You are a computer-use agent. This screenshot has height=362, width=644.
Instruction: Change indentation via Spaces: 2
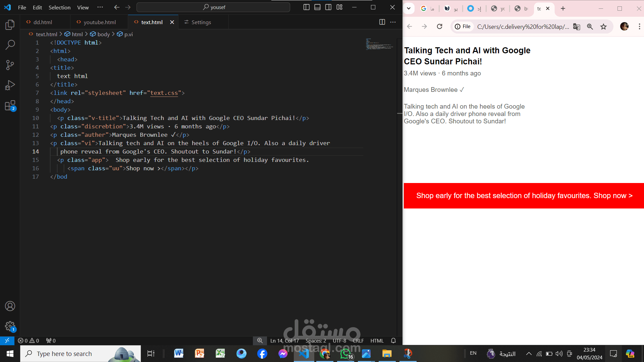tap(316, 341)
